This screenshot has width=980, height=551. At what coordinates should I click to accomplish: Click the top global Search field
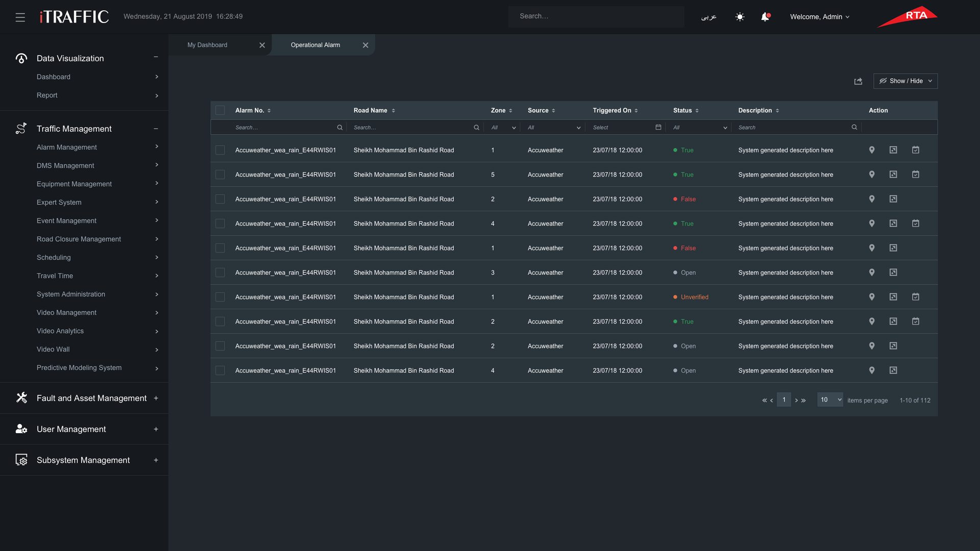pos(596,16)
